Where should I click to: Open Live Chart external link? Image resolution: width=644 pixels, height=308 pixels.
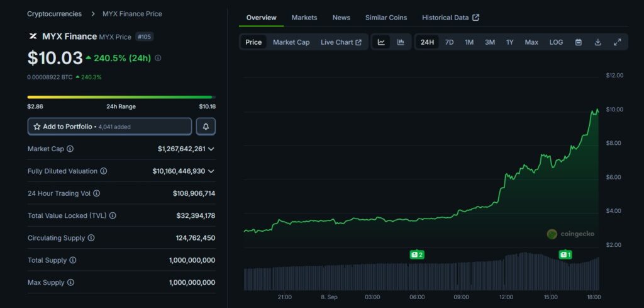(341, 42)
